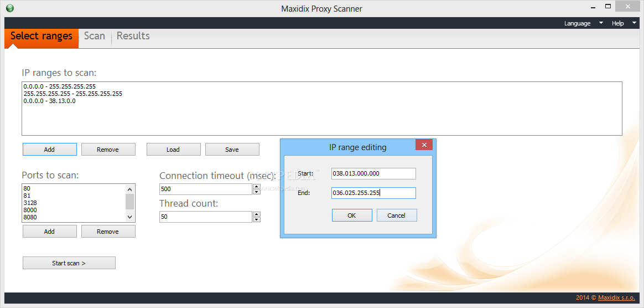
Task: Select the range 255.255.255.255 - 255.255.255.255
Action: pos(72,94)
